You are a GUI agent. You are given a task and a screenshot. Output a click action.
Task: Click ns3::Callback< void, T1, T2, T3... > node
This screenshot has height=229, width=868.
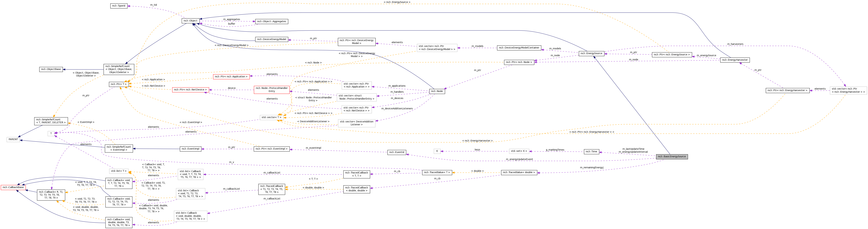[x=119, y=202]
